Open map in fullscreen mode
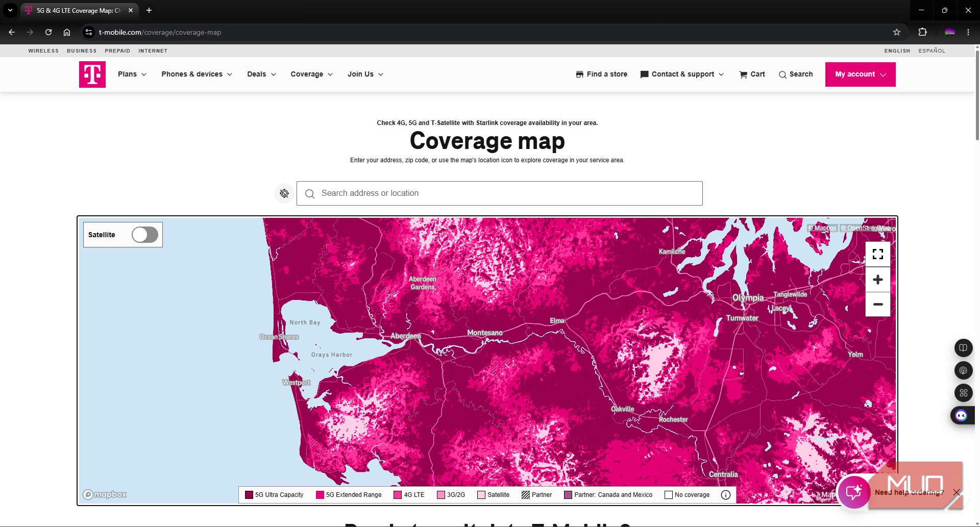This screenshot has height=527, width=980. tap(878, 254)
